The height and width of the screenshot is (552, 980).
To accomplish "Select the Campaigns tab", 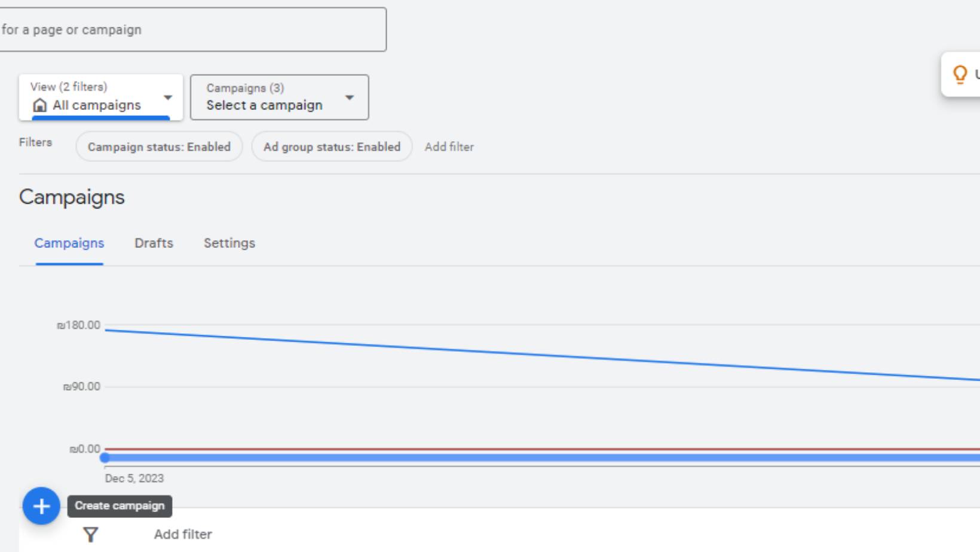I will point(69,243).
